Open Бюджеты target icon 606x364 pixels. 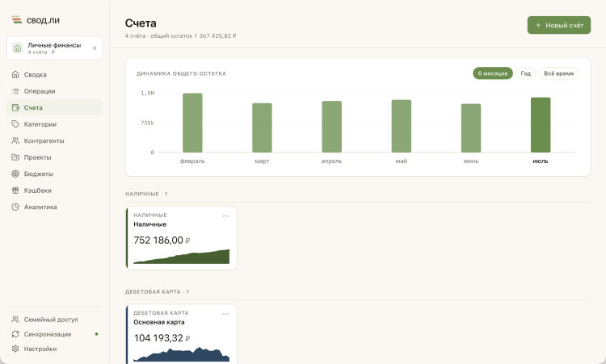15,174
